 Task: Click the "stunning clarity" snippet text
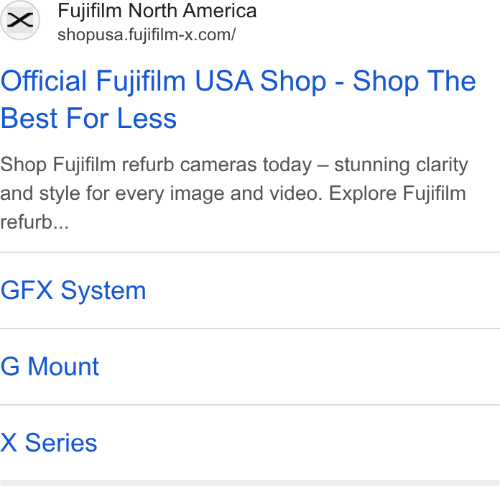401,165
